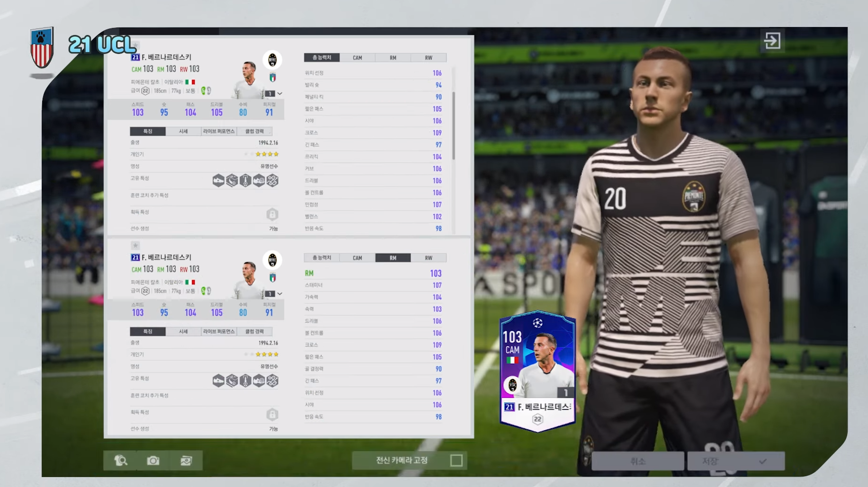This screenshot has height=487, width=868.
Task: Toggle the favorite star on second player panel
Action: point(135,246)
